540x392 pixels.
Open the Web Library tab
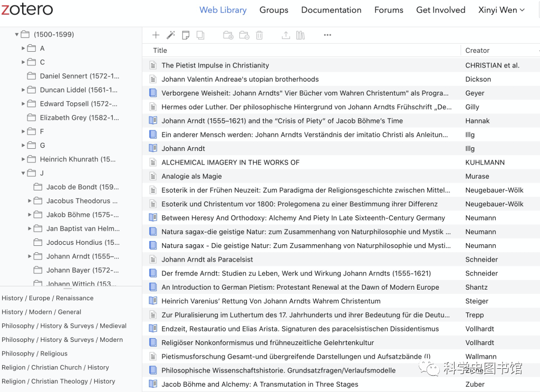pos(223,10)
